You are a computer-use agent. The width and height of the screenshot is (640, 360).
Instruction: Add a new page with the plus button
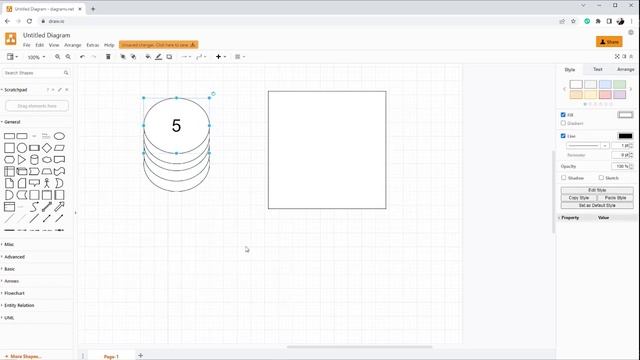pos(140,356)
